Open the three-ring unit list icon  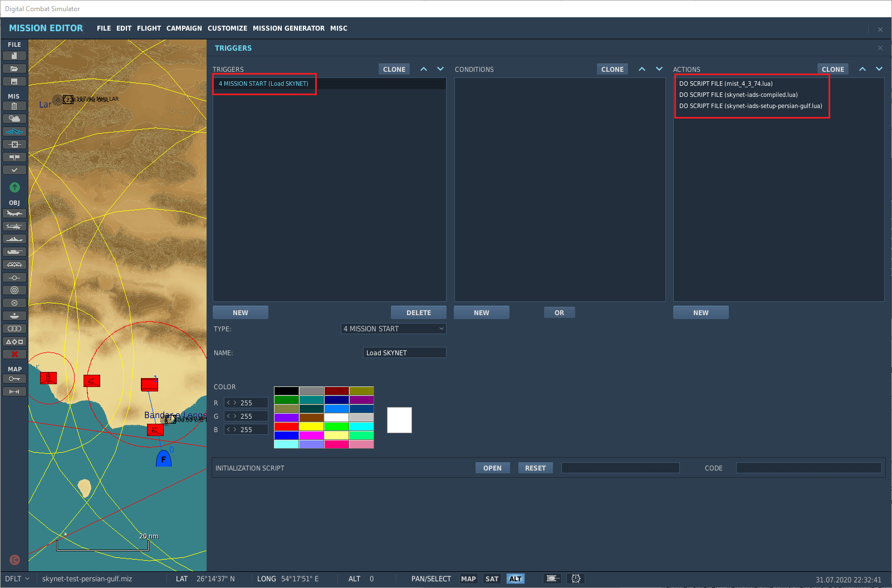pyautogui.click(x=14, y=329)
